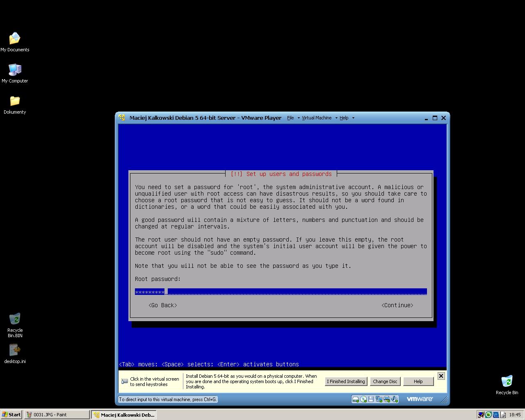The image size is (525, 420).
Task: Select the Recycle Bin icon at bottom right
Action: click(507, 385)
